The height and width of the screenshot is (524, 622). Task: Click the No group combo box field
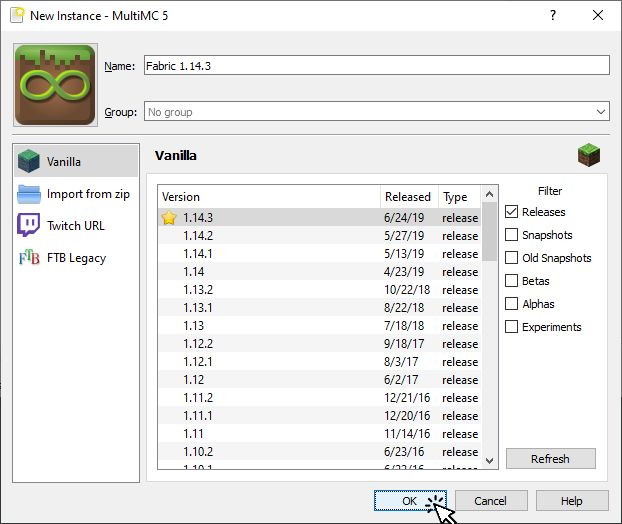pos(376,111)
